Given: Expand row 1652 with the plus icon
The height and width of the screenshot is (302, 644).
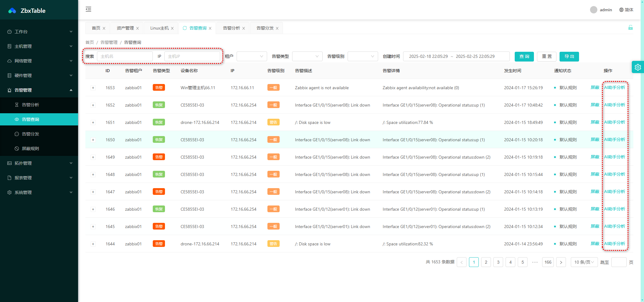Looking at the screenshot, I should (x=93, y=105).
